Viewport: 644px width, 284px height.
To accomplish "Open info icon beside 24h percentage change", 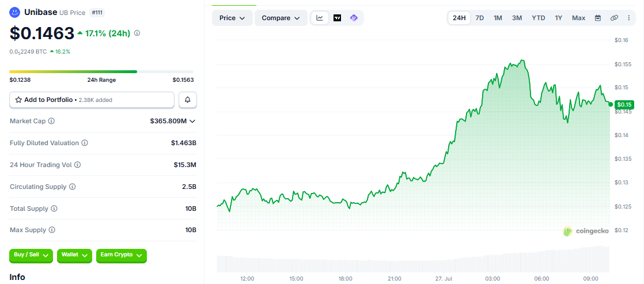I will click(x=137, y=33).
